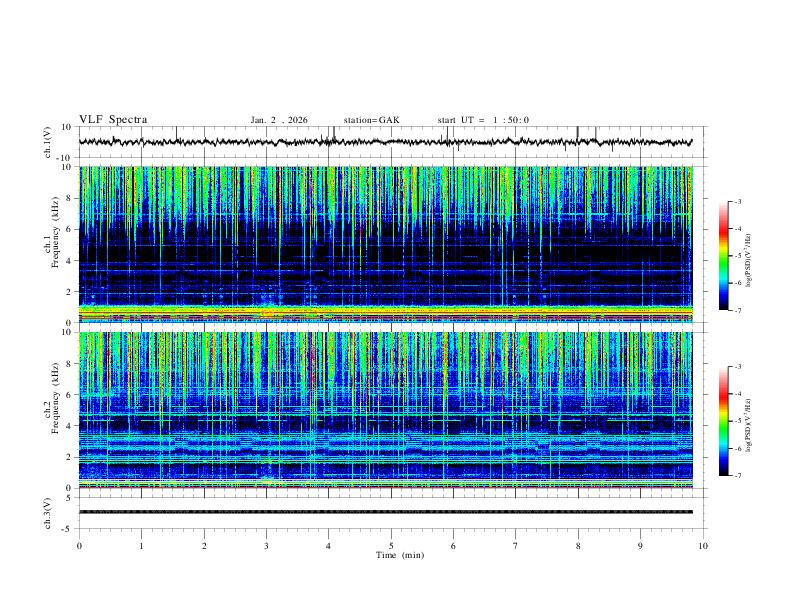Click the ch.1 color bar 'log(PSD)' label
The height and width of the screenshot is (612, 792).
click(748, 261)
